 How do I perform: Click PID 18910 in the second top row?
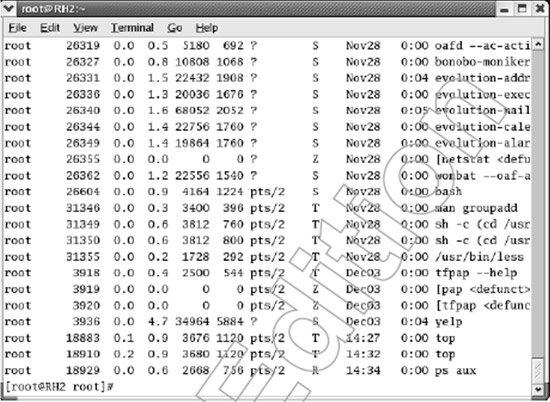coord(83,354)
